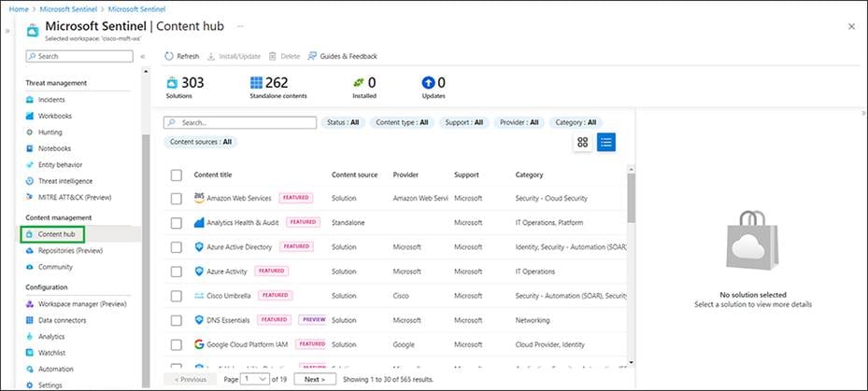The image size is (868, 391).
Task: Close the Content hub blade
Action: pos(851,26)
